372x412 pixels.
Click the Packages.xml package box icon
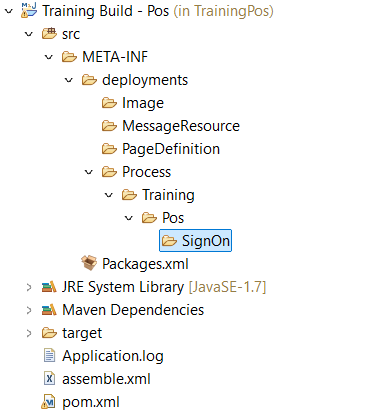point(89,263)
